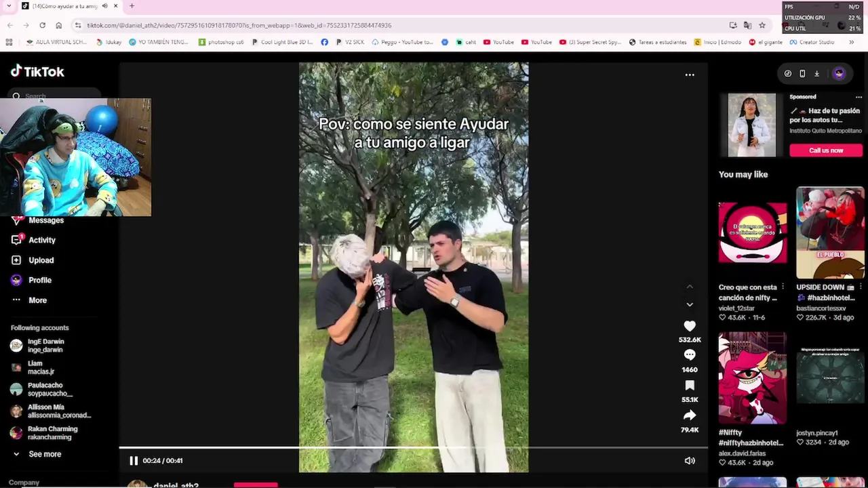Screen dimensions: 868x488
Task: Open the AULA VIRTUAL bookmark
Action: click(56, 42)
